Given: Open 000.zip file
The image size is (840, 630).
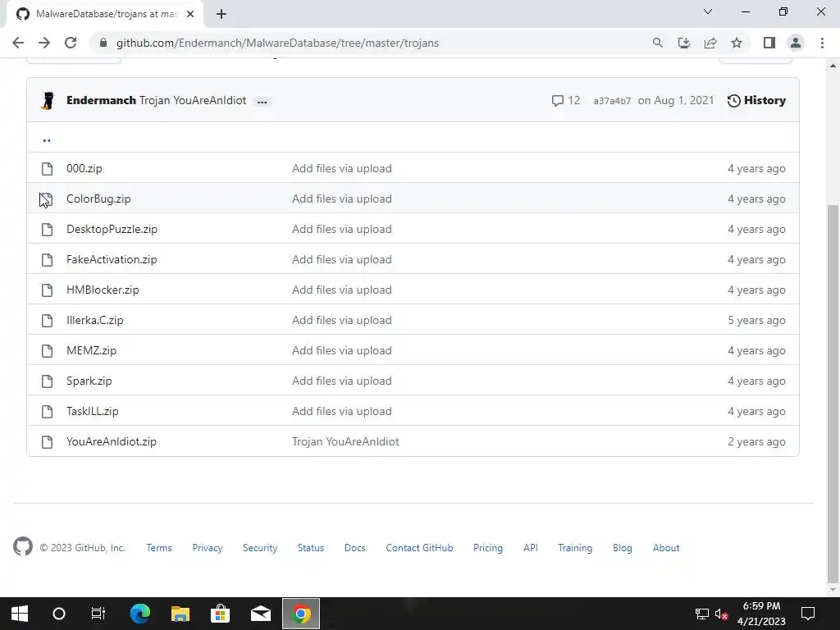Looking at the screenshot, I should 84,168.
